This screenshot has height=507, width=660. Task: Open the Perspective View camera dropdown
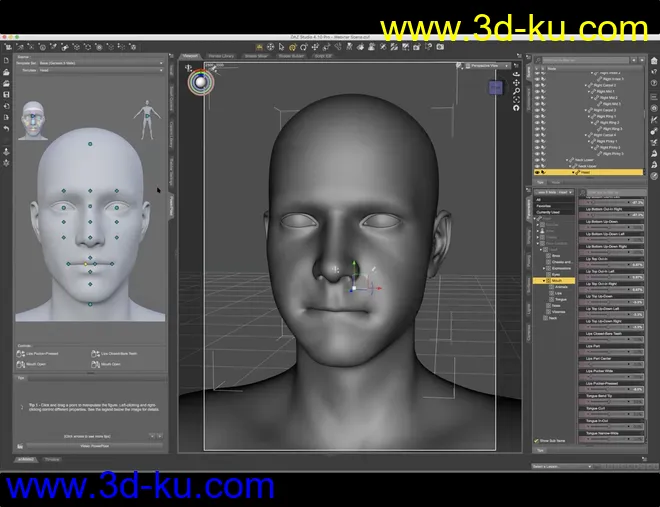tap(487, 66)
